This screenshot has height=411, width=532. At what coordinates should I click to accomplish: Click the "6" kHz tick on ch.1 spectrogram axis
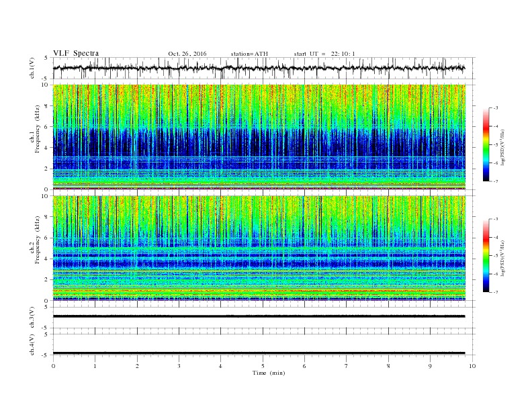(46, 126)
